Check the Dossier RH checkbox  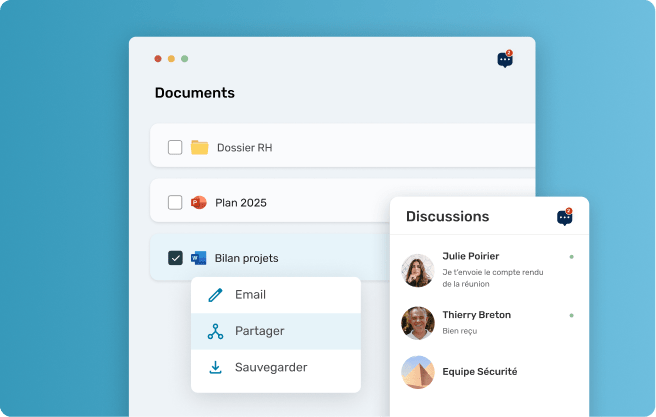[175, 148]
